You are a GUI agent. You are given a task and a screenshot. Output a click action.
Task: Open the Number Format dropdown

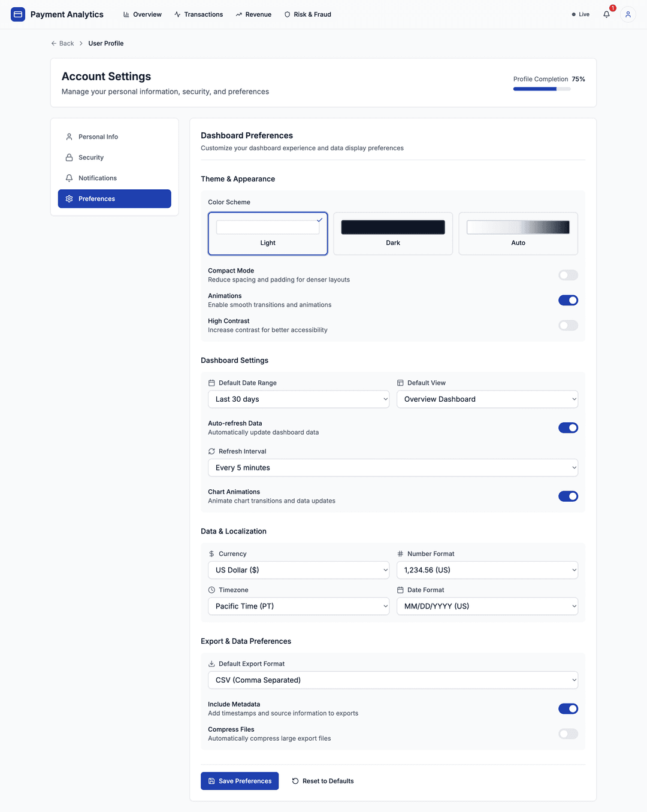(x=487, y=569)
